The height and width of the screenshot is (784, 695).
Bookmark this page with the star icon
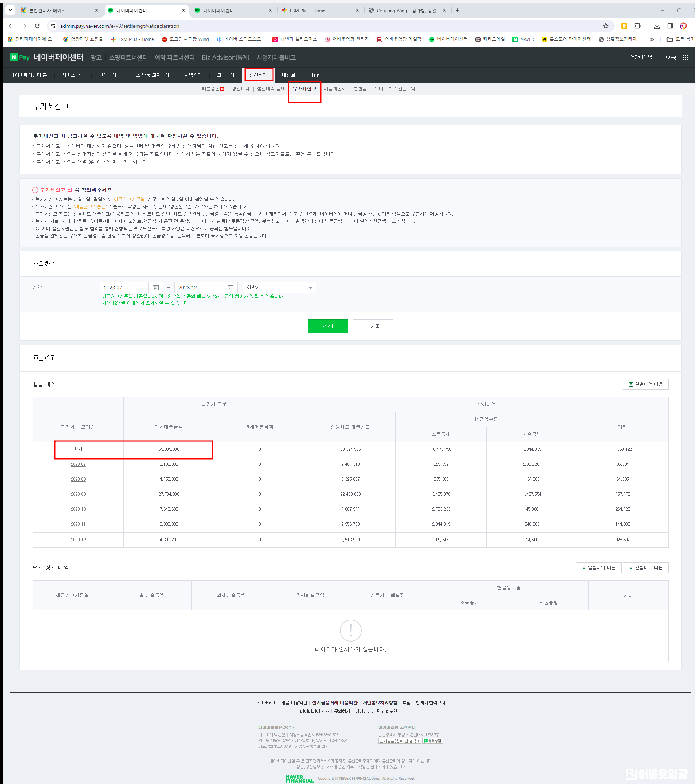click(x=605, y=26)
